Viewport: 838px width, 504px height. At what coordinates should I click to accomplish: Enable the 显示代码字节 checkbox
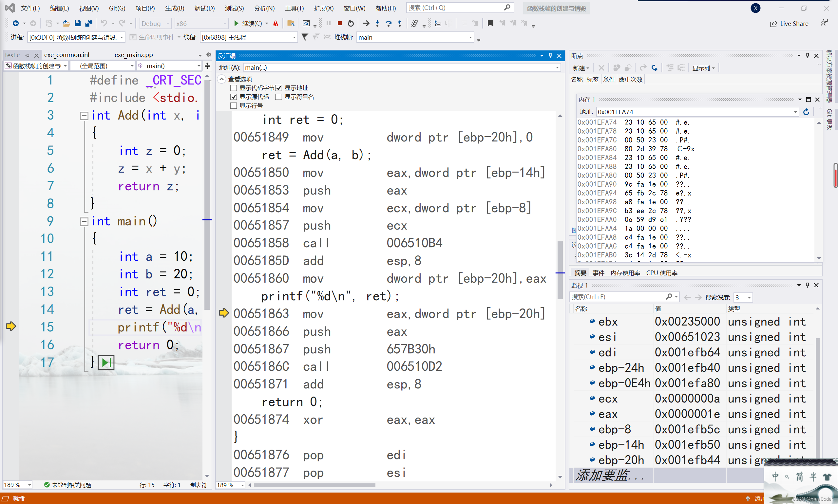click(x=233, y=88)
